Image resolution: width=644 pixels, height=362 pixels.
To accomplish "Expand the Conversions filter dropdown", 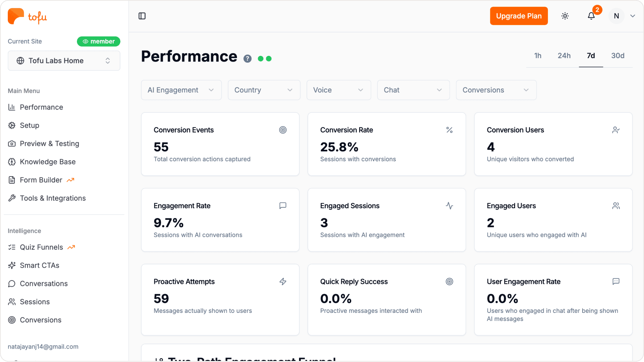I will tap(496, 90).
